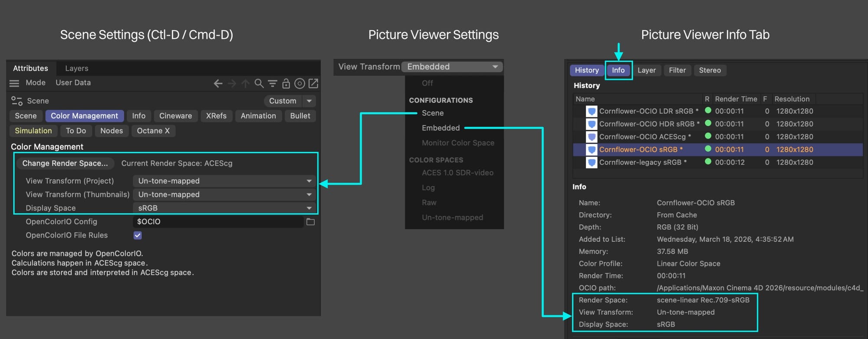Open the View Transform (Project) dropdown
The image size is (868, 339).
pyautogui.click(x=224, y=181)
